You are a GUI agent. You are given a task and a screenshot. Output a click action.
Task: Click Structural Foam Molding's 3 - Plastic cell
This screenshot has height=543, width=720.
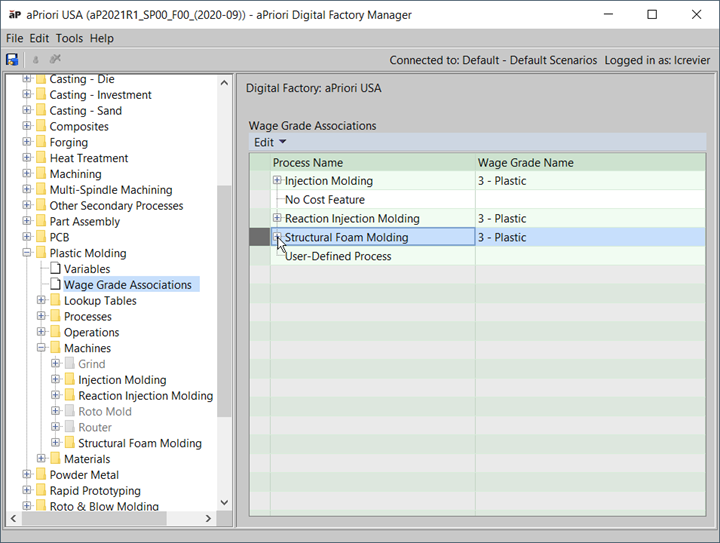pyautogui.click(x=591, y=237)
